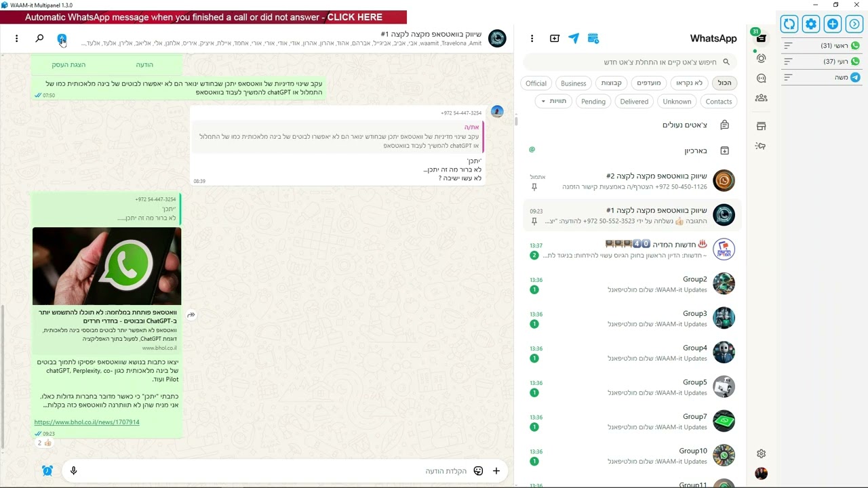Click the Multipanel right-arrow collapse button

[854, 24]
